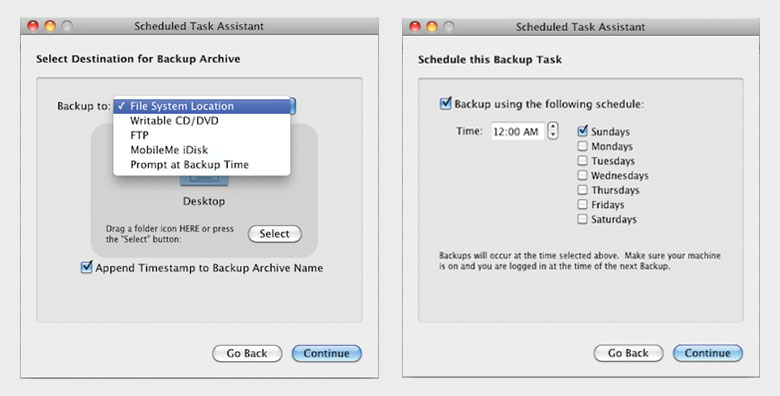Click the time stepper arrows
The image size is (780, 396).
click(x=553, y=131)
